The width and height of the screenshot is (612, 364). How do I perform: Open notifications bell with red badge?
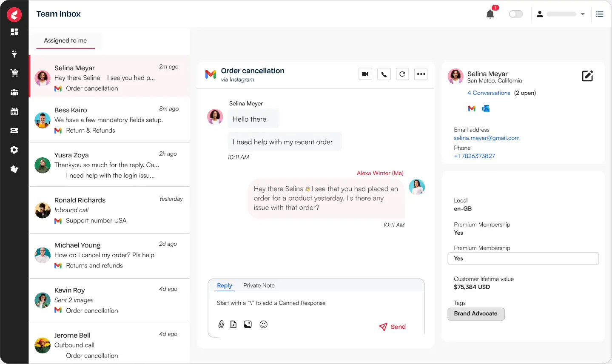[490, 13]
